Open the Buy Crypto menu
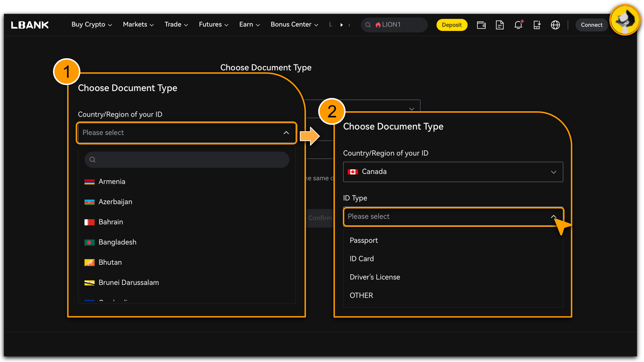644x362 pixels. (x=92, y=24)
